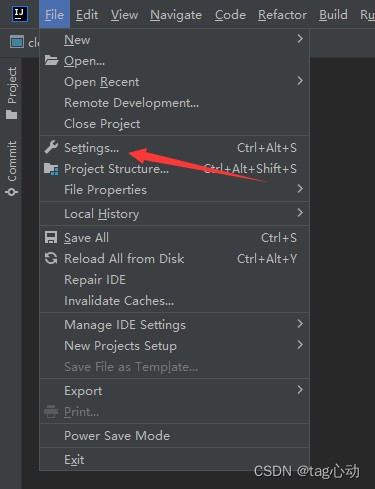The width and height of the screenshot is (375, 489).
Task: Click the project module icon in navigation bar
Action: click(17, 42)
